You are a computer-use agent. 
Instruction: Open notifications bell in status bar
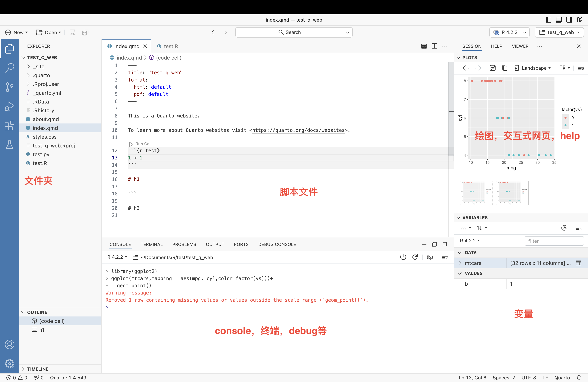tap(579, 378)
